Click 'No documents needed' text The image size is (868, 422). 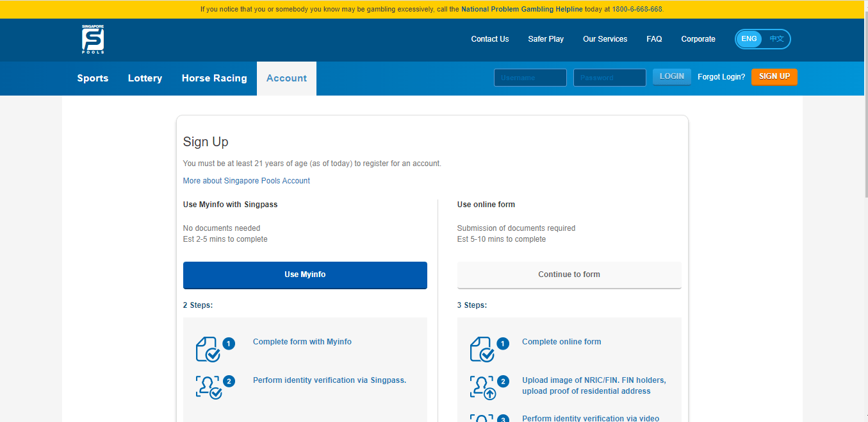pos(222,228)
